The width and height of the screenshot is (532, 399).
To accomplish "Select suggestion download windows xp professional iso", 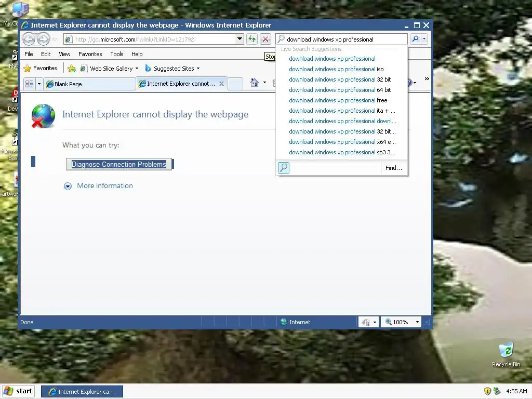I will (x=336, y=69).
